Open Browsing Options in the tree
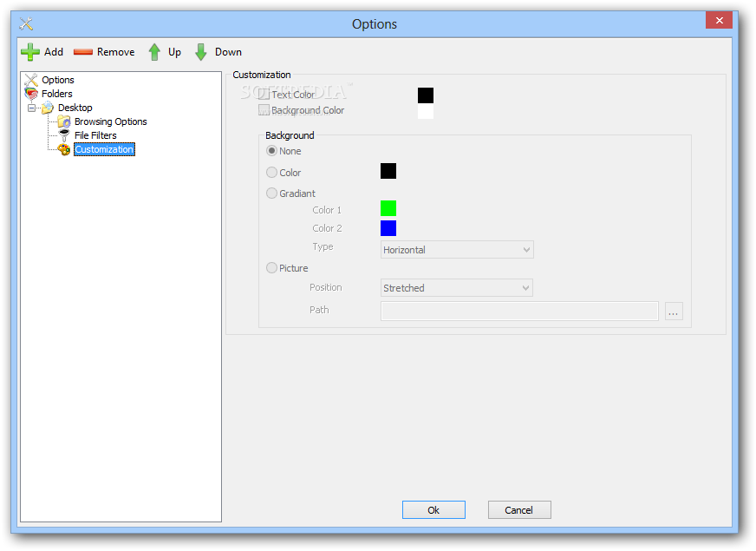The width and height of the screenshot is (756, 551). point(110,121)
